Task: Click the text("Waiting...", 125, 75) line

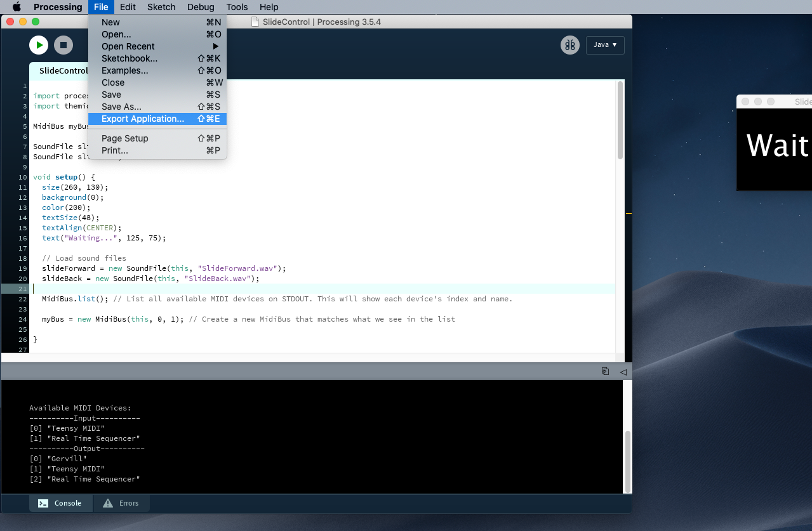Action: click(103, 238)
